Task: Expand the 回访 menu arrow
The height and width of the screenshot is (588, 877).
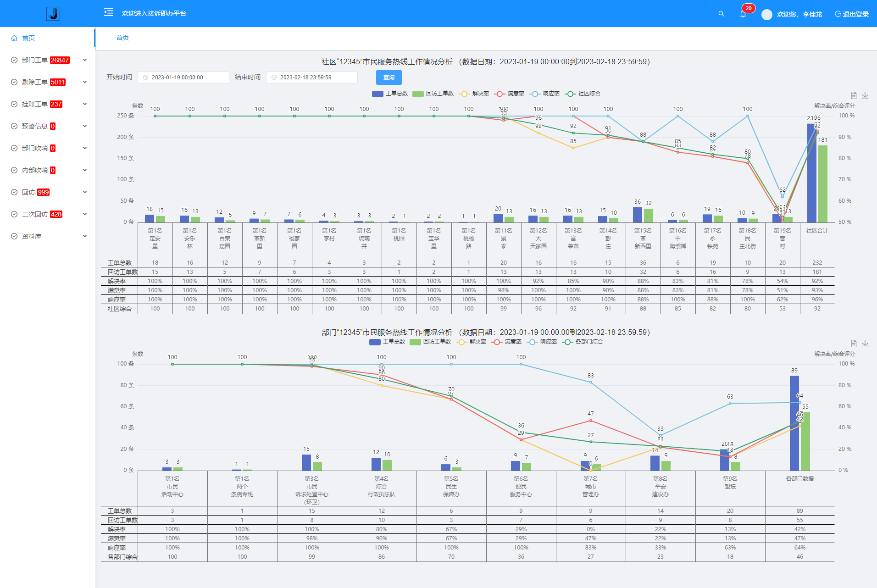Action: pos(85,192)
